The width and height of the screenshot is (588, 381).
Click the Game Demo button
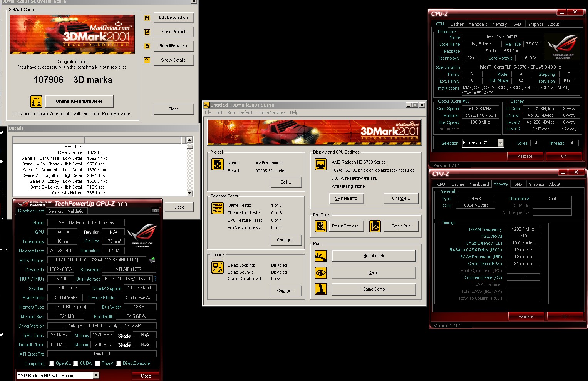tap(374, 289)
